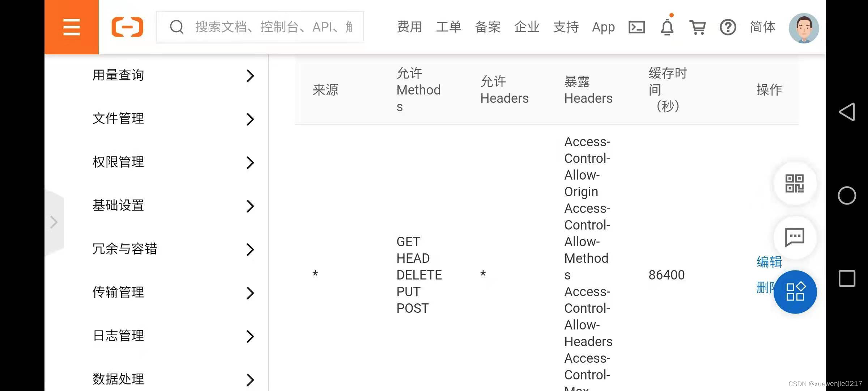The height and width of the screenshot is (391, 868).
Task: Switch language via 简体
Action: click(x=763, y=27)
